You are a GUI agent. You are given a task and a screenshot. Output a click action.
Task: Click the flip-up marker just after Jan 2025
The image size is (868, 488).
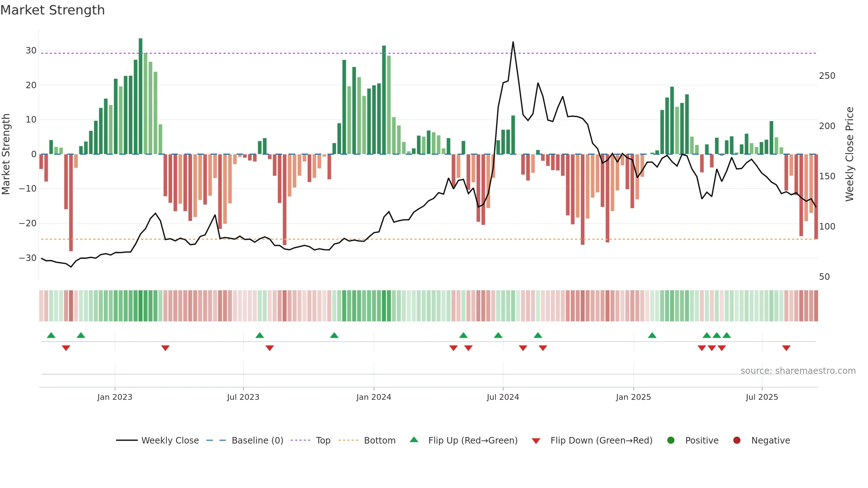(x=652, y=335)
